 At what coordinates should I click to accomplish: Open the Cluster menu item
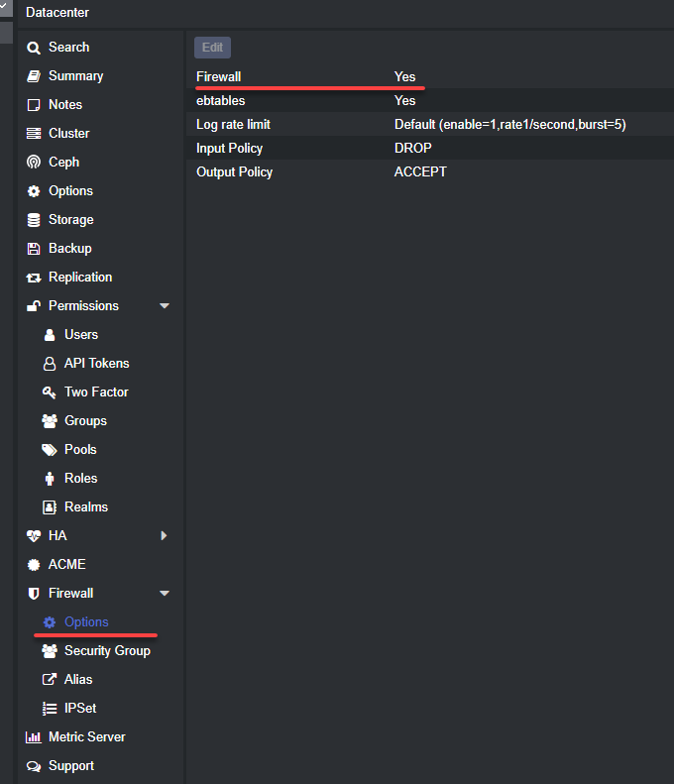pos(68,133)
